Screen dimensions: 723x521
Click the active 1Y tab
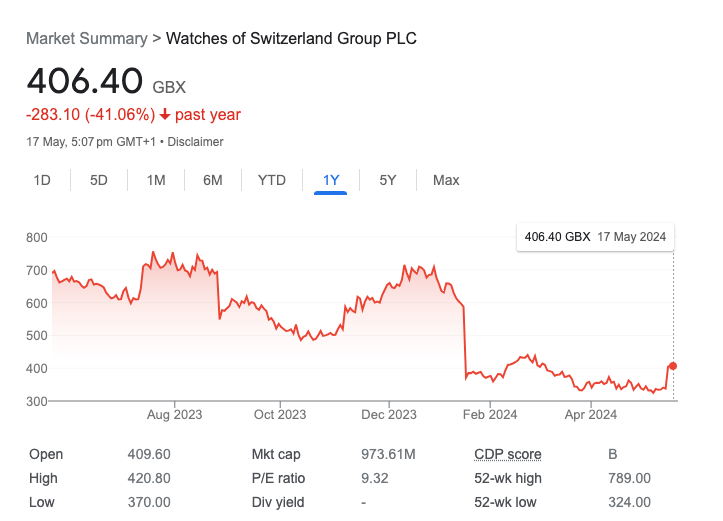pyautogui.click(x=331, y=180)
